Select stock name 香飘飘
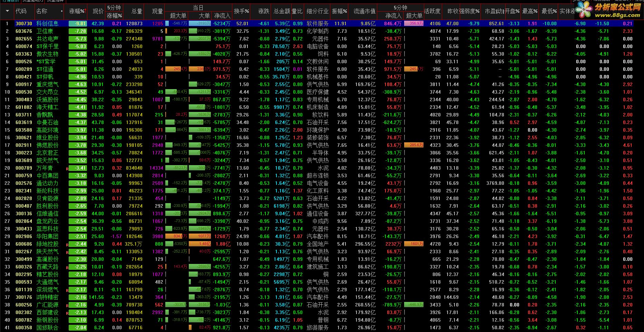The image size is (644, 332). pos(45,115)
